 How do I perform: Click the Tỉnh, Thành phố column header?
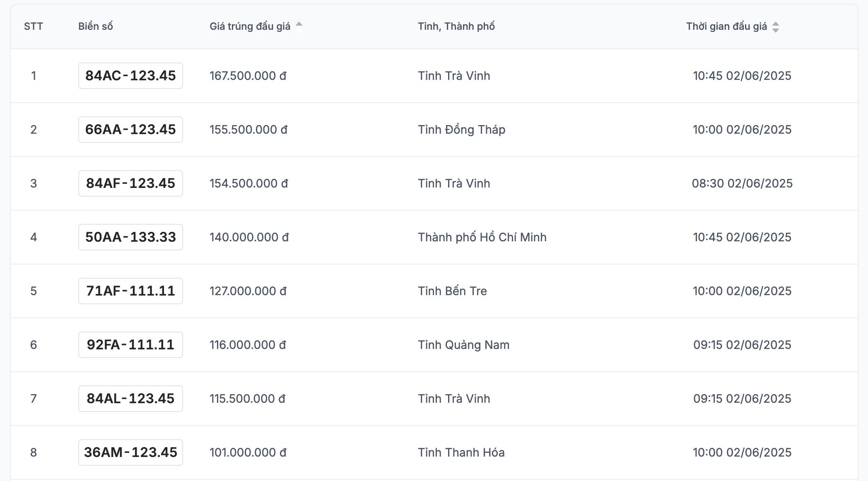tap(456, 26)
